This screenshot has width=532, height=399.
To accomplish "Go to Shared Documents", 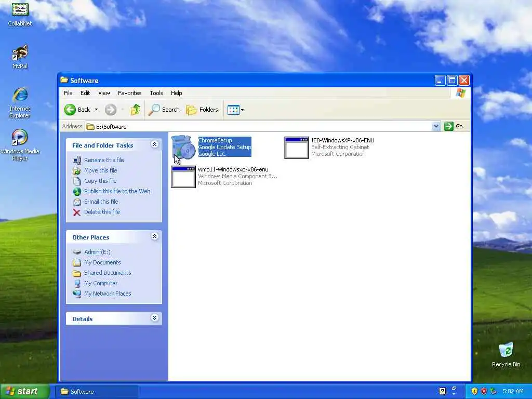I will 107,273.
